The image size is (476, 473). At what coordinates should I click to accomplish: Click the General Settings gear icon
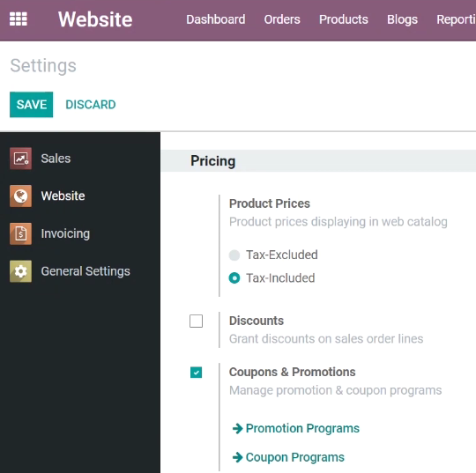(20, 271)
